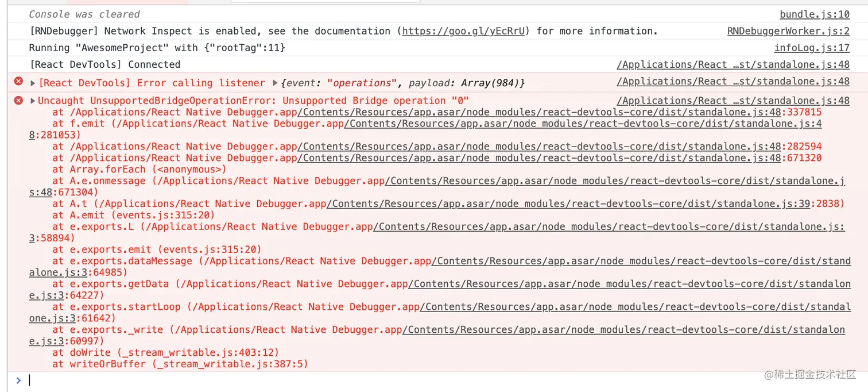Open the RNDebuggerWorker.js:2 source link
This screenshot has height=392, width=868.
click(x=788, y=31)
